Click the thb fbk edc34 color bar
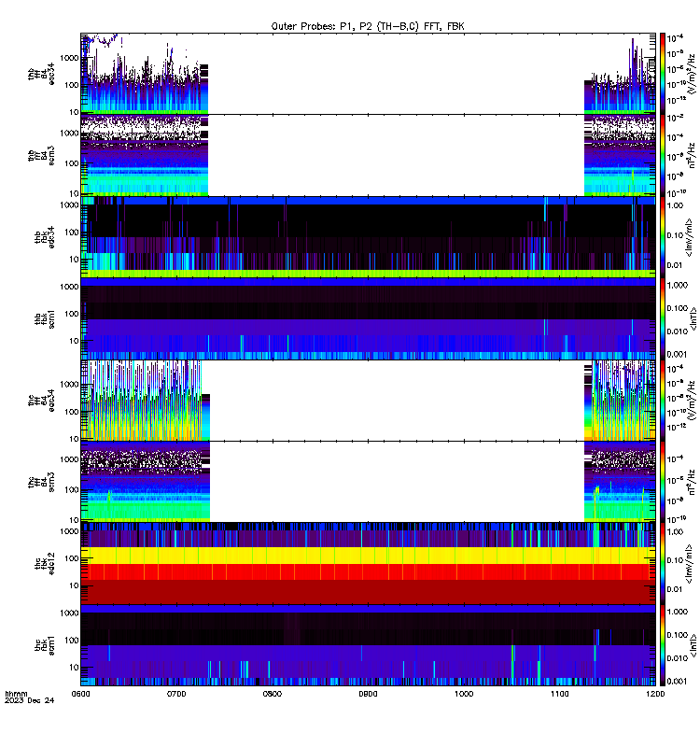700x747 pixels. click(x=663, y=237)
